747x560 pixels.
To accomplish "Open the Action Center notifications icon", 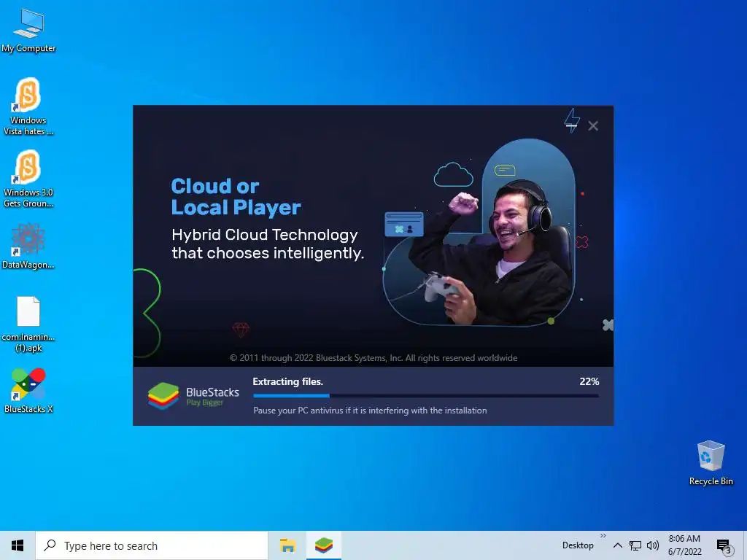I will [724, 547].
